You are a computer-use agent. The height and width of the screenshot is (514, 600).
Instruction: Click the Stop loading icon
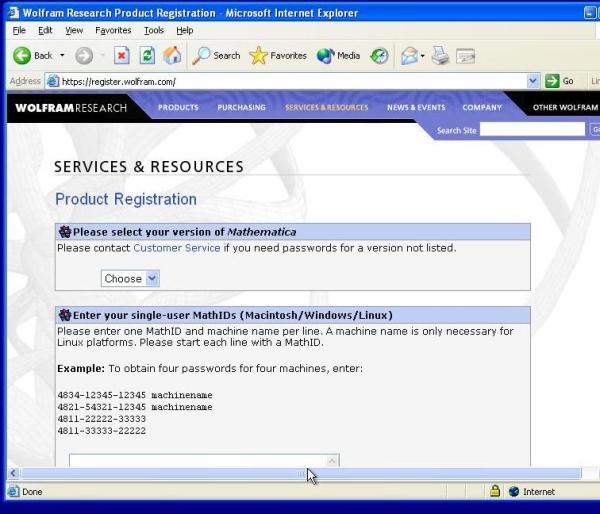(122, 56)
